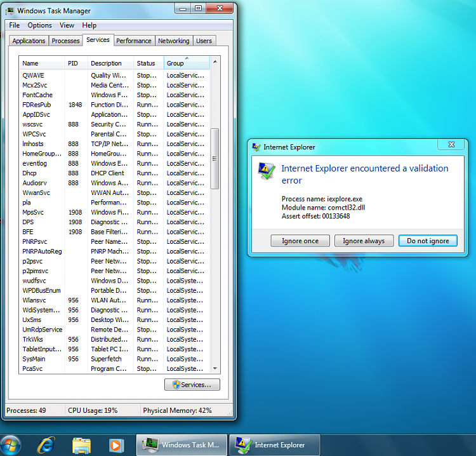The image size is (476, 456).
Task: Select the Mcx2Svc service row
Action: click(114, 85)
